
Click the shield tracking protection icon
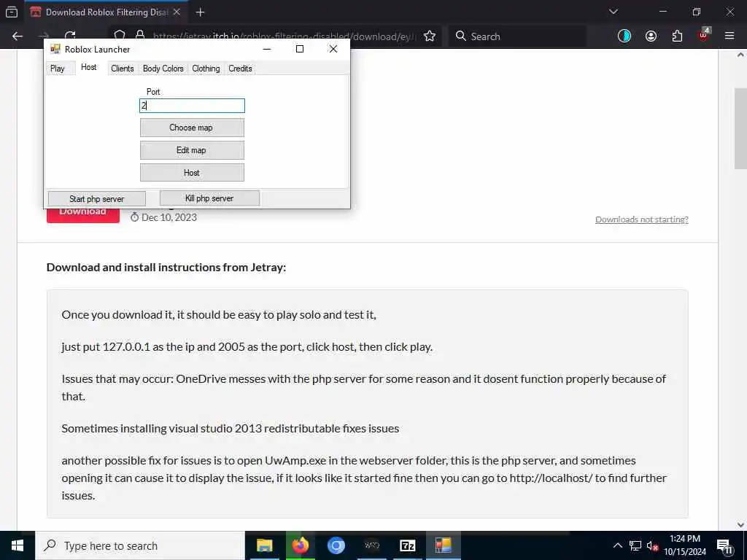pos(120,35)
